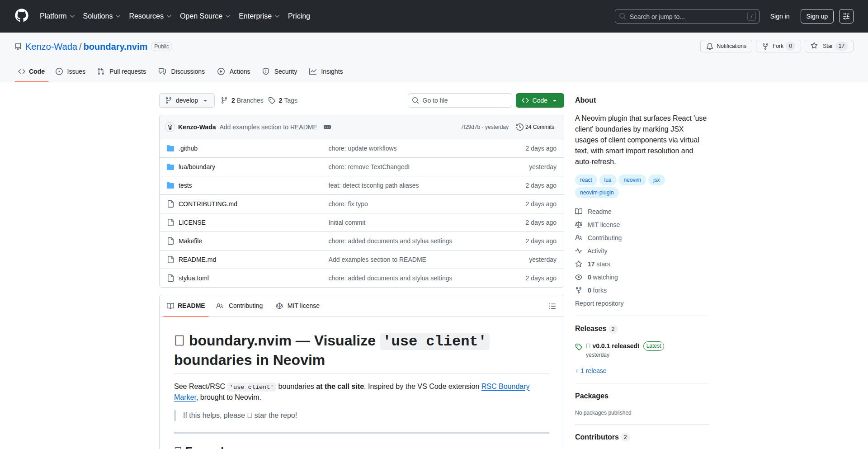
Task: Select the MIT license tab in README panel
Action: (x=297, y=306)
